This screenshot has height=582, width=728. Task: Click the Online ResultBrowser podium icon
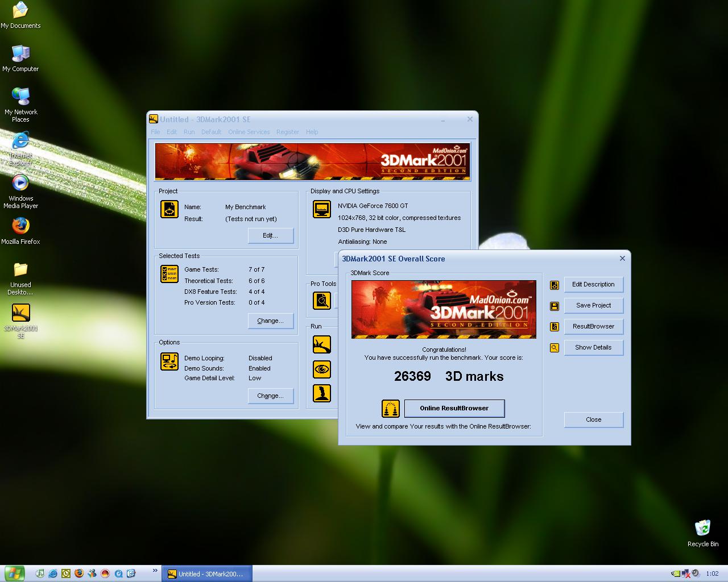click(391, 408)
